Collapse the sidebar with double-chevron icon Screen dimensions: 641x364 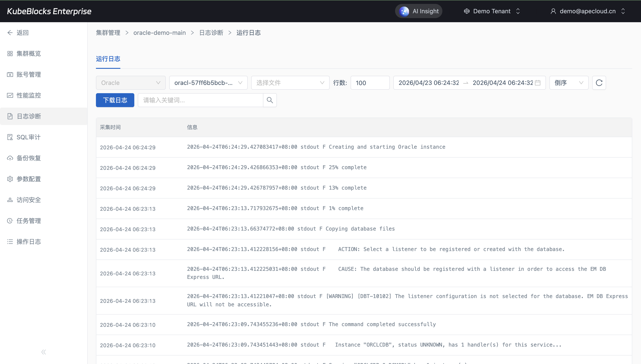pos(44,352)
